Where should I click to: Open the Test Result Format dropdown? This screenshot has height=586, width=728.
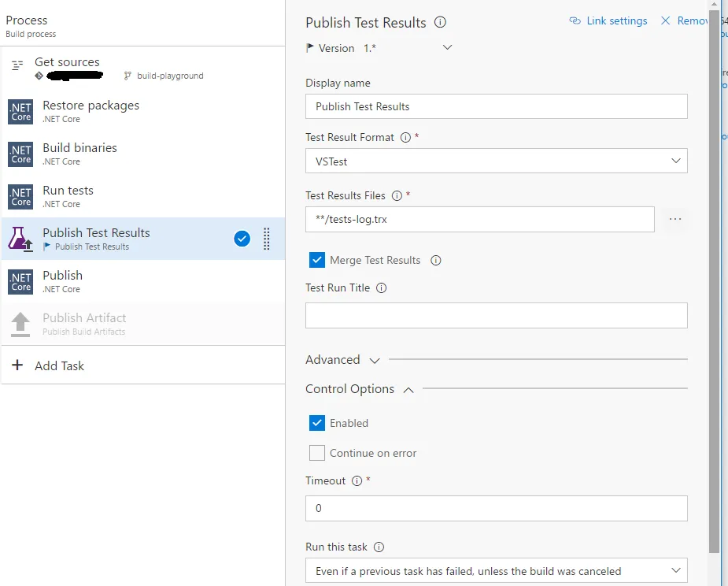pos(496,161)
